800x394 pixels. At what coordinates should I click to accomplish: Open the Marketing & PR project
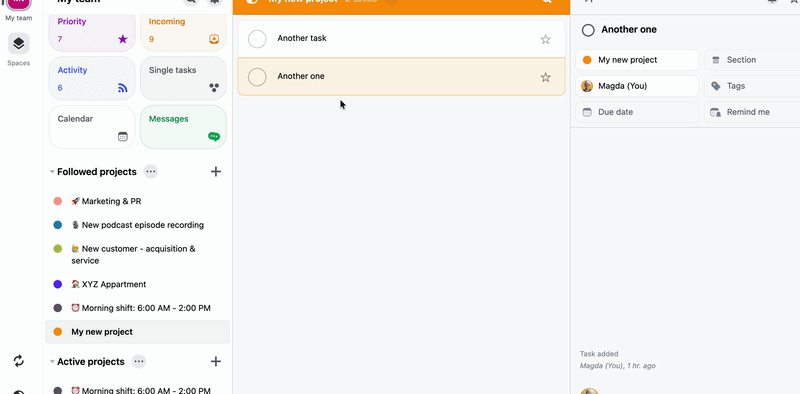pyautogui.click(x=138, y=201)
